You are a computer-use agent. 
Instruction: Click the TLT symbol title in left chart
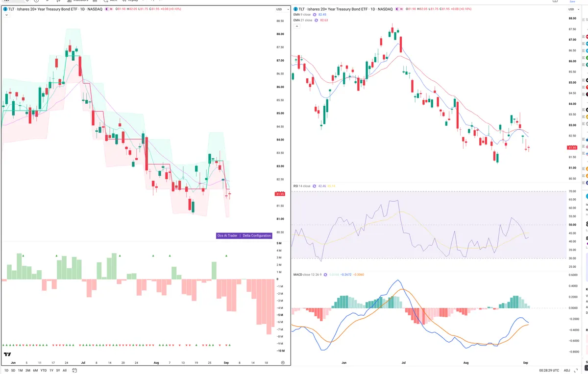[x=55, y=9]
